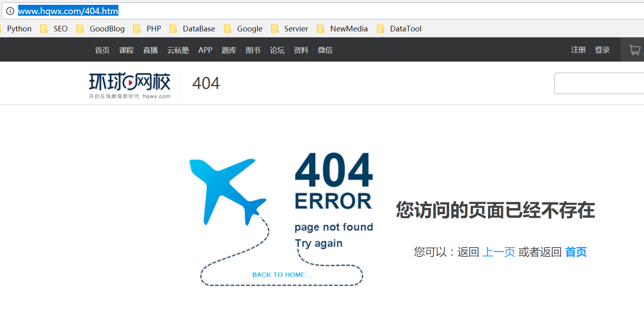This screenshot has height=316, width=644.
Task: Open the Python bookmark folder
Action: (19, 29)
